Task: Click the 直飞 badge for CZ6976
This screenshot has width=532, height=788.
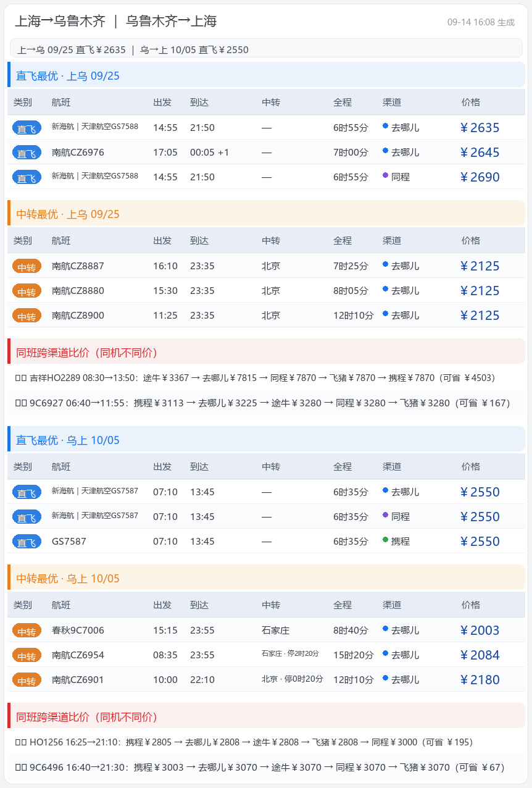Action: [x=27, y=153]
